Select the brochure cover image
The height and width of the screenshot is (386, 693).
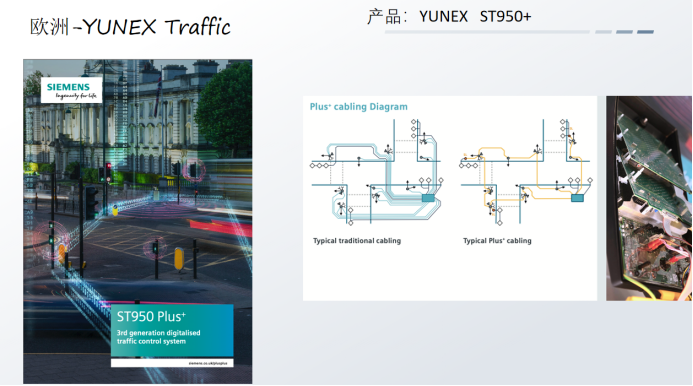click(x=138, y=222)
